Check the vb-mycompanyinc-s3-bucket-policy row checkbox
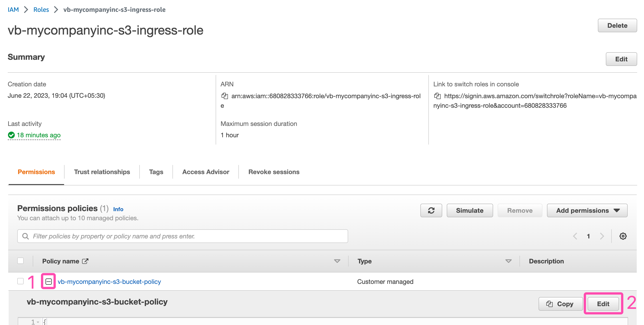644x325 pixels. 20,281
